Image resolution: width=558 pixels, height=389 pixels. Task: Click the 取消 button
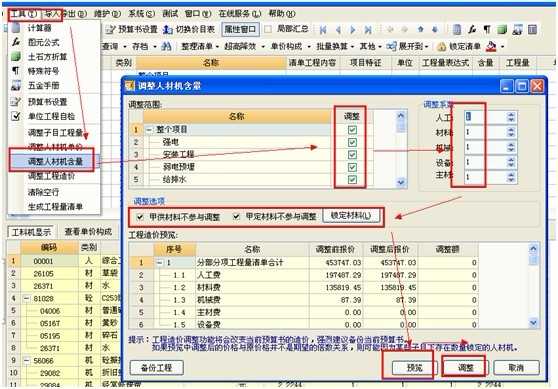pos(516,367)
